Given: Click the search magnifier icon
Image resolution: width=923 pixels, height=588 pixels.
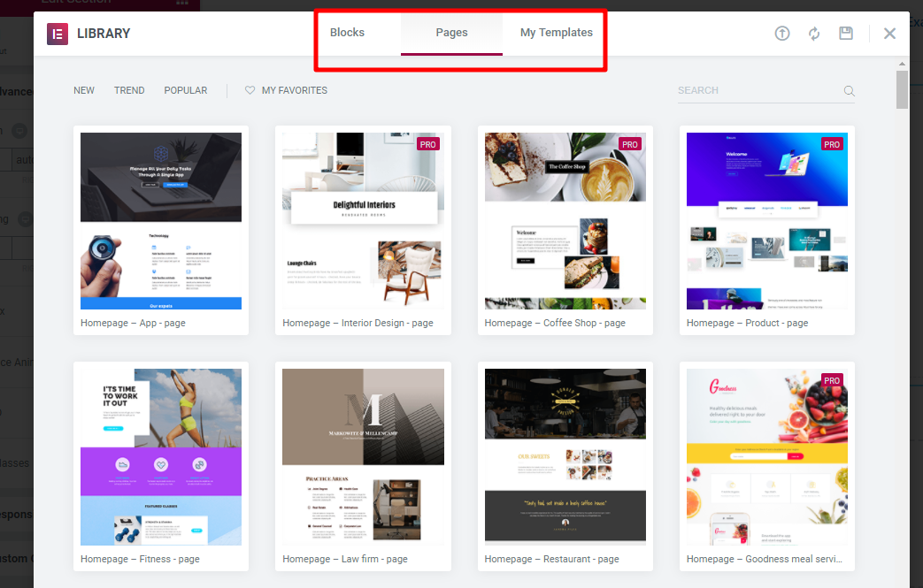Looking at the screenshot, I should point(849,90).
